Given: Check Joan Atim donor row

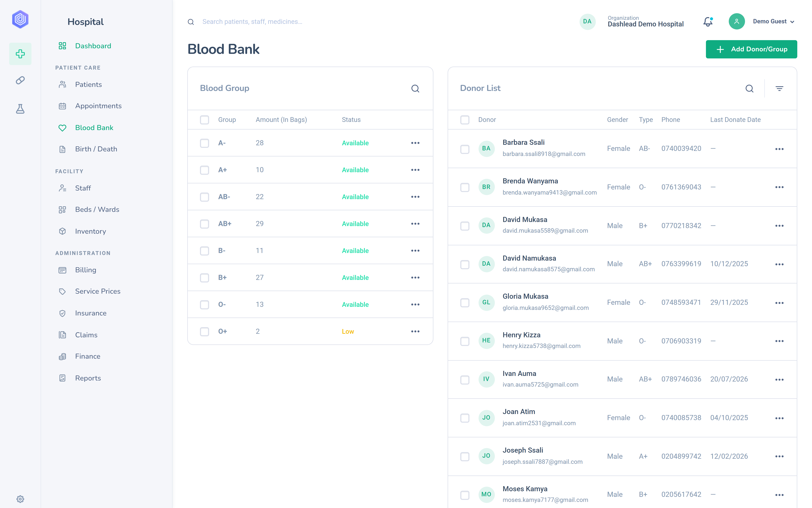Looking at the screenshot, I should [465, 418].
